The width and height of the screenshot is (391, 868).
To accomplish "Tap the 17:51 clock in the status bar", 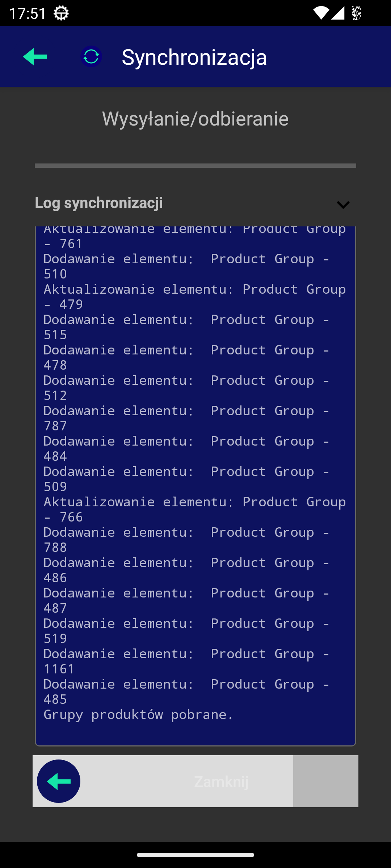I will point(28,13).
